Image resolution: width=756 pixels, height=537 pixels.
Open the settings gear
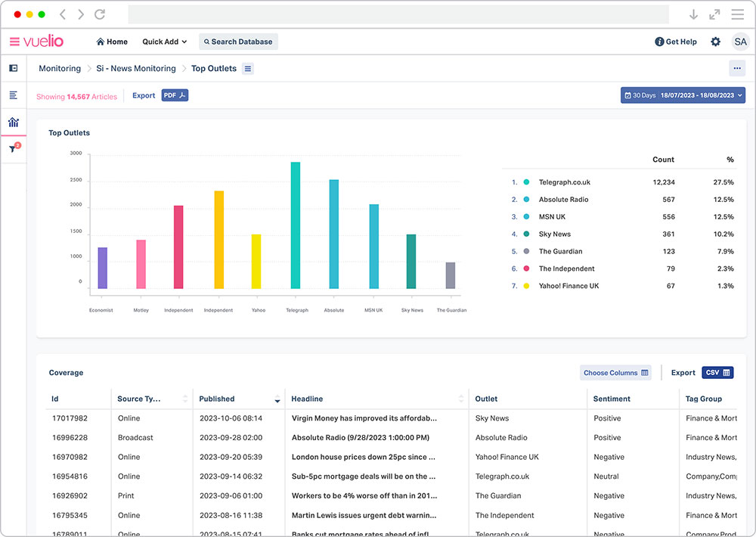(715, 42)
